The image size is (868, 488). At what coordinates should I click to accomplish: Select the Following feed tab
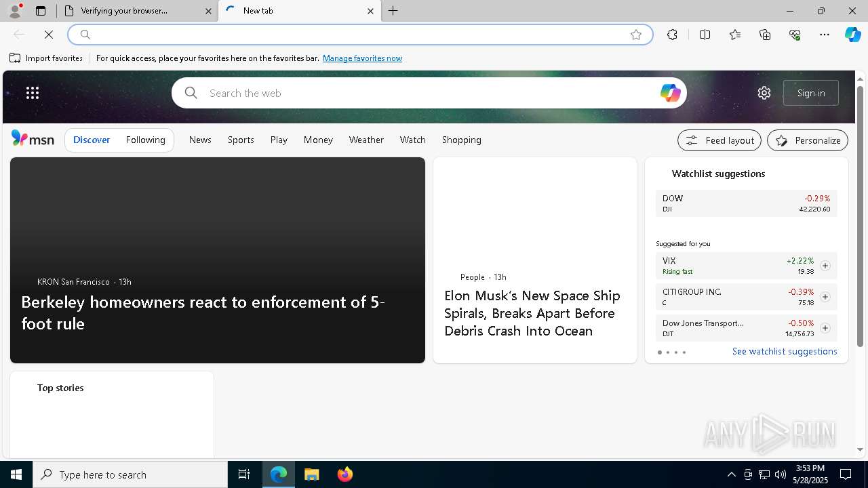click(x=145, y=140)
